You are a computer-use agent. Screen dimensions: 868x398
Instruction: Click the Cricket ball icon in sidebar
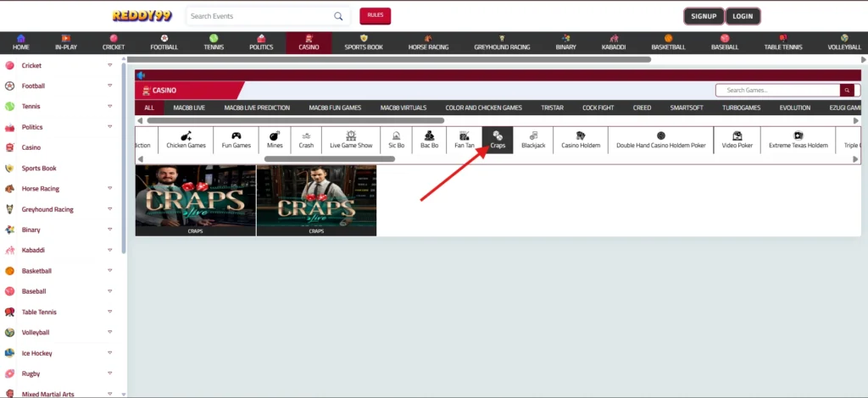tap(10, 65)
